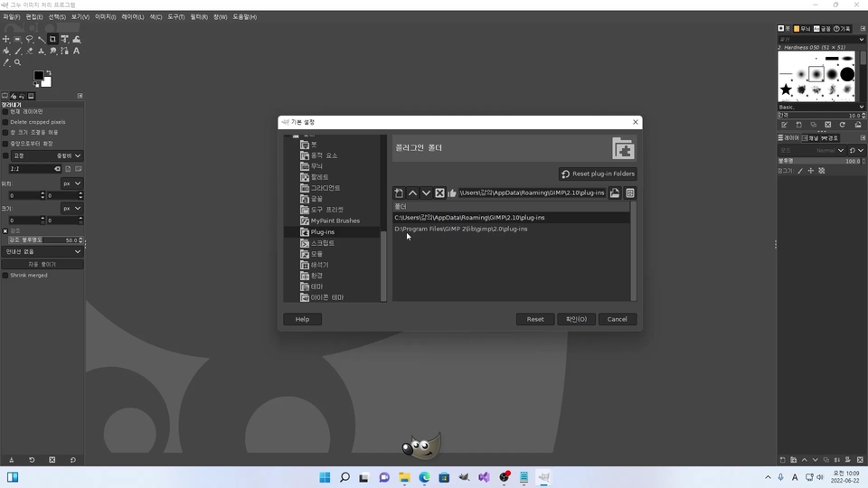Enable Shrink merged checkbox
868x488 pixels.
click(x=5, y=276)
